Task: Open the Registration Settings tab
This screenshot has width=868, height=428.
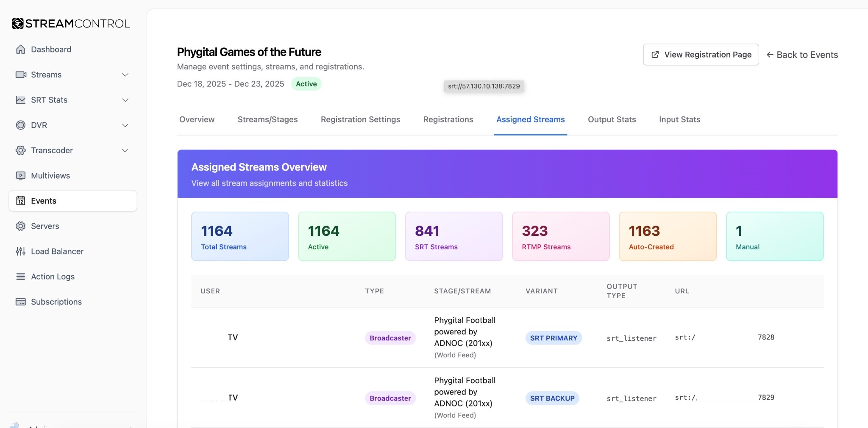Action: pos(360,119)
